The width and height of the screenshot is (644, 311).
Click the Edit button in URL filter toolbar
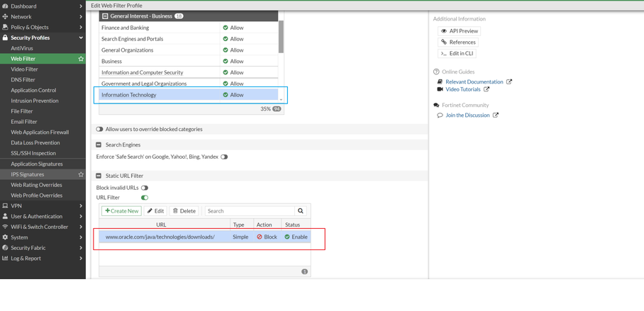tap(155, 211)
